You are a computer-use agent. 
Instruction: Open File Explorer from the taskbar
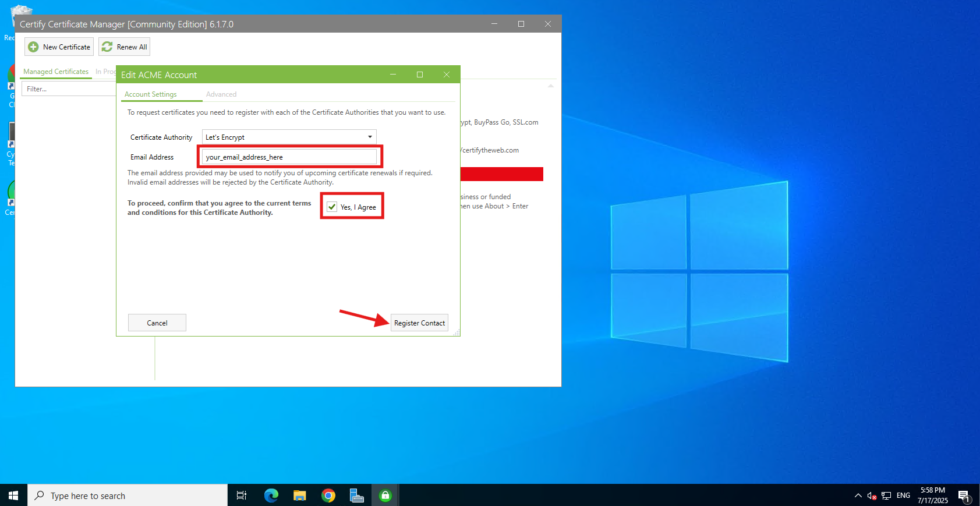[x=299, y=496]
